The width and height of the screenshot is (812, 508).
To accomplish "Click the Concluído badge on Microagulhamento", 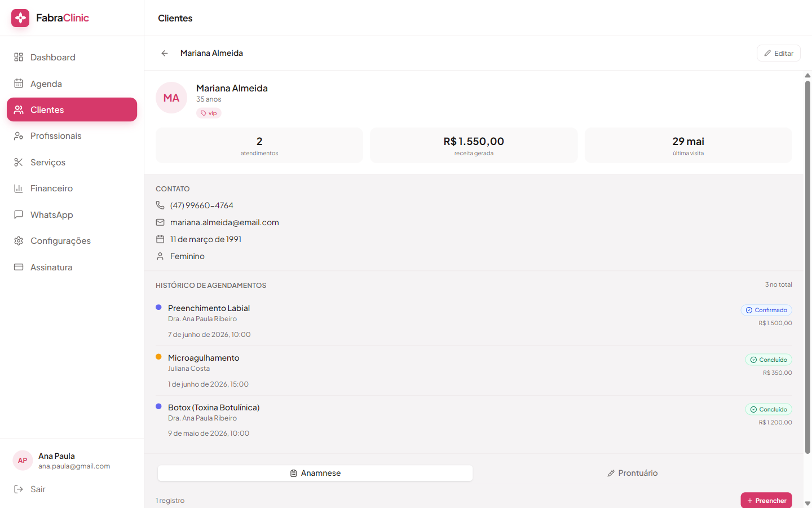I will pos(769,360).
